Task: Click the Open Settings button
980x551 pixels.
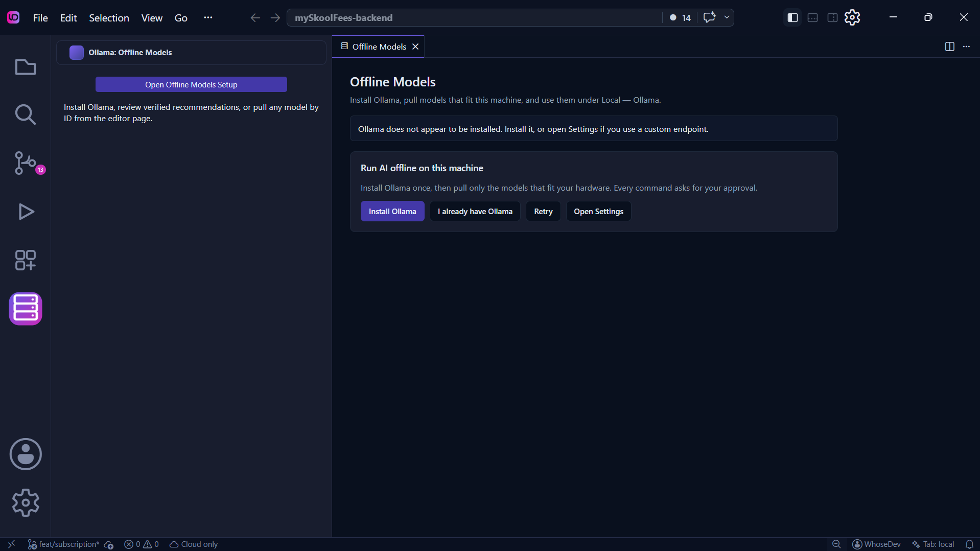Action: (x=598, y=211)
